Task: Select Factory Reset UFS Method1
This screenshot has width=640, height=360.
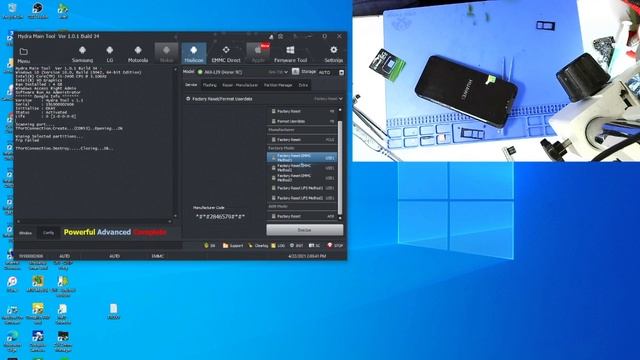Action: tap(302, 188)
